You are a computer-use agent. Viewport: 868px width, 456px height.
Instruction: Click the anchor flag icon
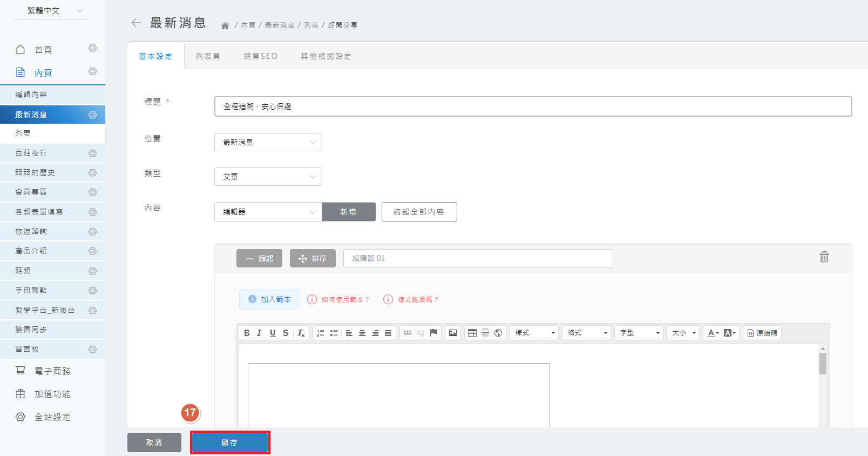pyautogui.click(x=433, y=333)
